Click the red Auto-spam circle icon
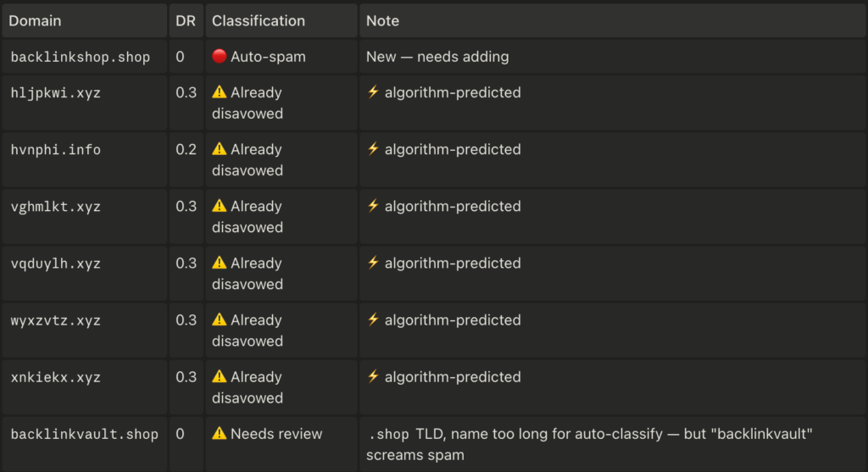 (x=220, y=56)
